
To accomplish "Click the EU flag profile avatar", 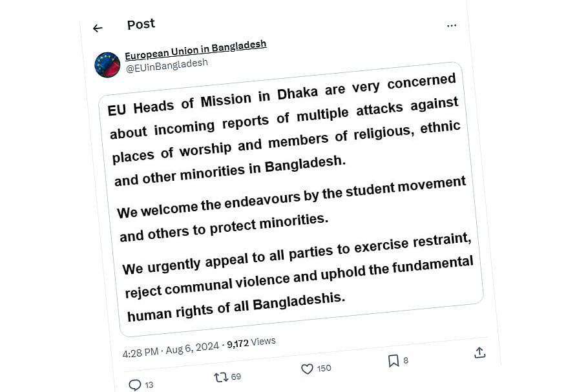I will click(107, 65).
